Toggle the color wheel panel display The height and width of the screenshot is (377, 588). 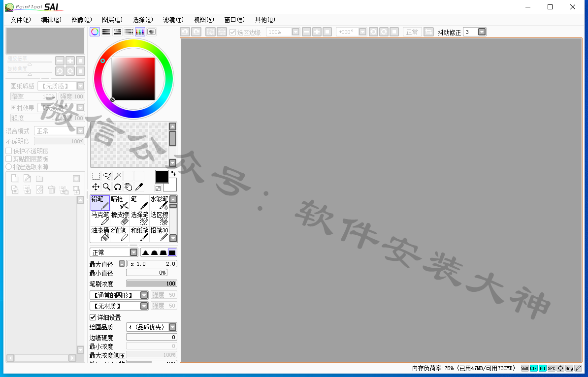[x=95, y=32]
